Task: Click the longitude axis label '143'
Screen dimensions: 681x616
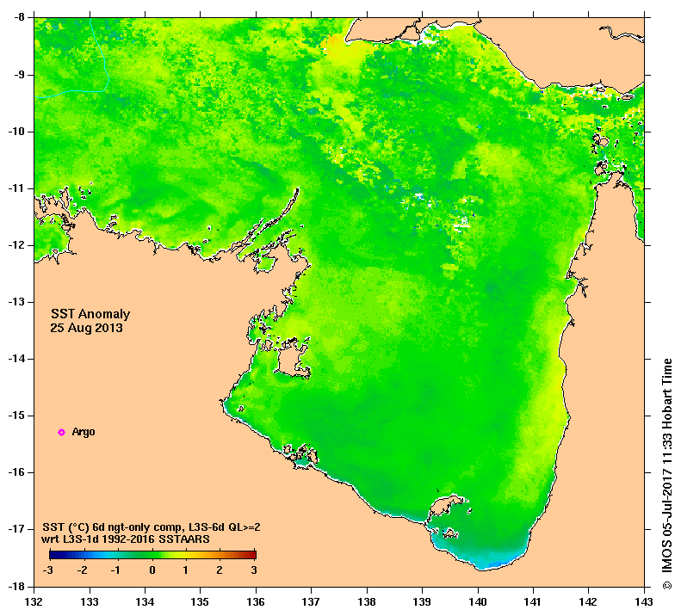Action: 644,601
